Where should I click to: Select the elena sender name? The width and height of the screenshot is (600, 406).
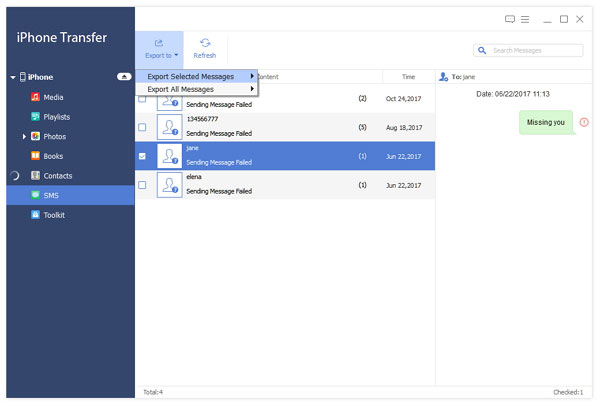pos(194,177)
